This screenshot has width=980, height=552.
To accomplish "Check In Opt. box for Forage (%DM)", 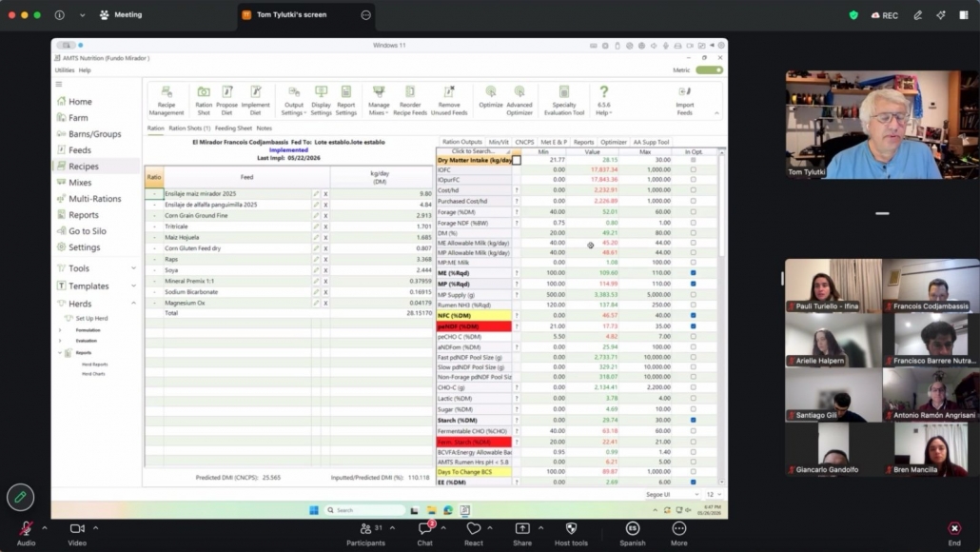I will pyautogui.click(x=693, y=212).
